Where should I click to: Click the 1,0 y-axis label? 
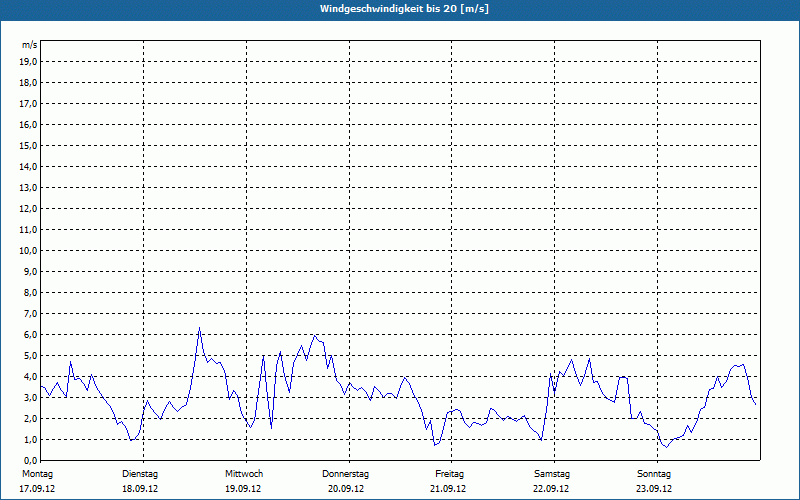(29, 439)
